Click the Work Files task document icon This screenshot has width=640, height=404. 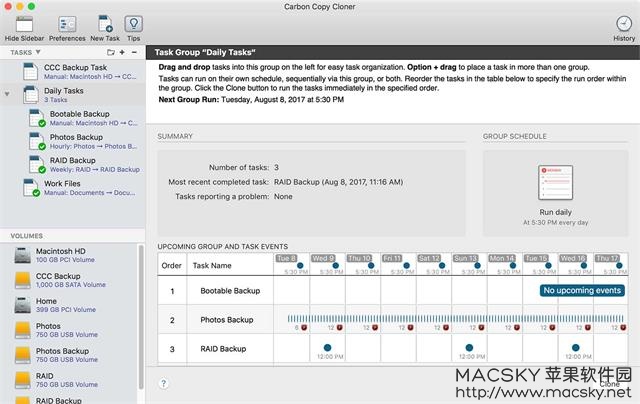(31, 188)
